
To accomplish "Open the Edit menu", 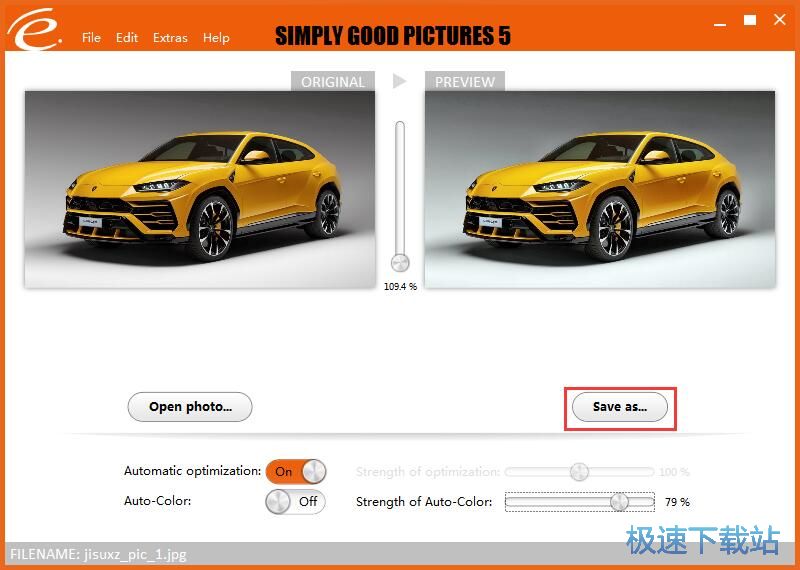I will [127, 38].
